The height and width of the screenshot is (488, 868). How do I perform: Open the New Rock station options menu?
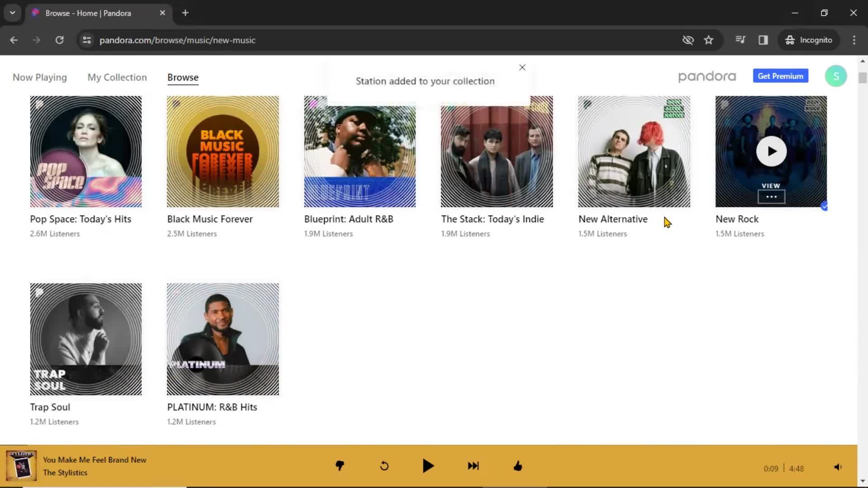coord(771,197)
